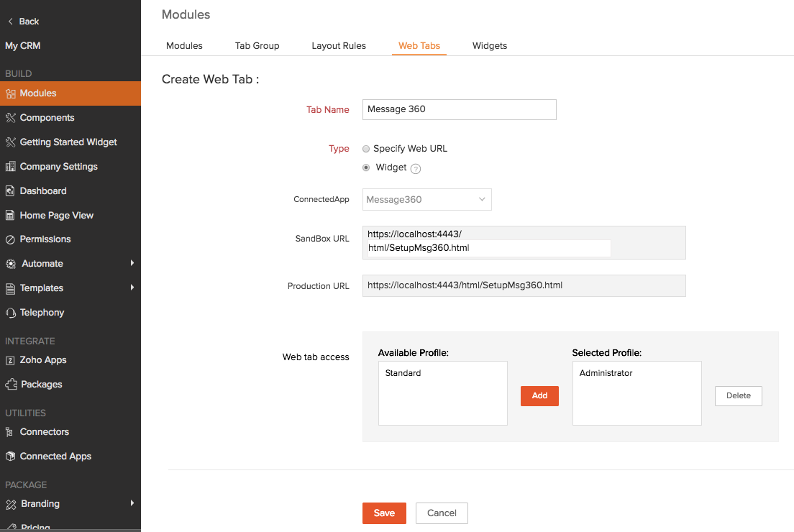794x532 pixels.
Task: Click the Company Settings building icon
Action: pos(10,167)
